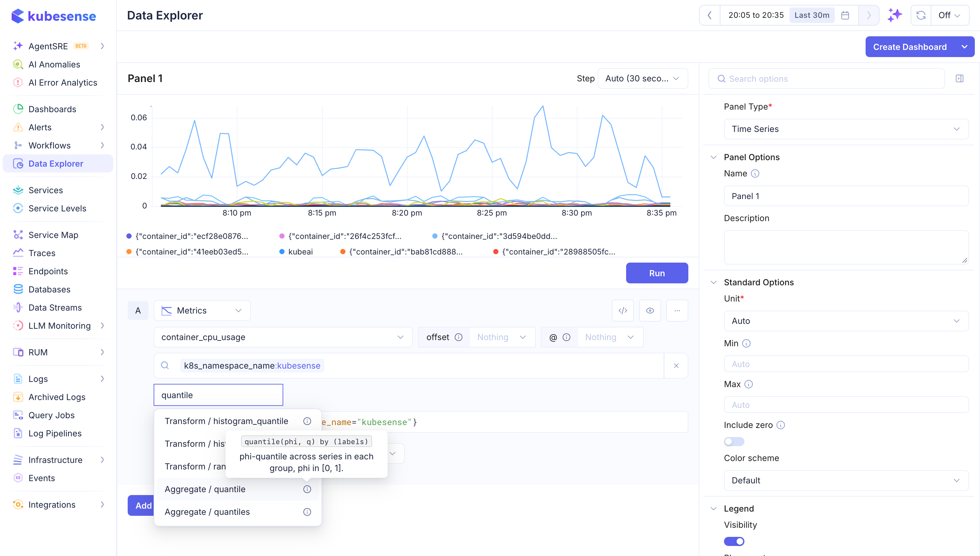This screenshot has height=556, width=980.
Task: Click the info icon beside Include zero
Action: pos(780,425)
